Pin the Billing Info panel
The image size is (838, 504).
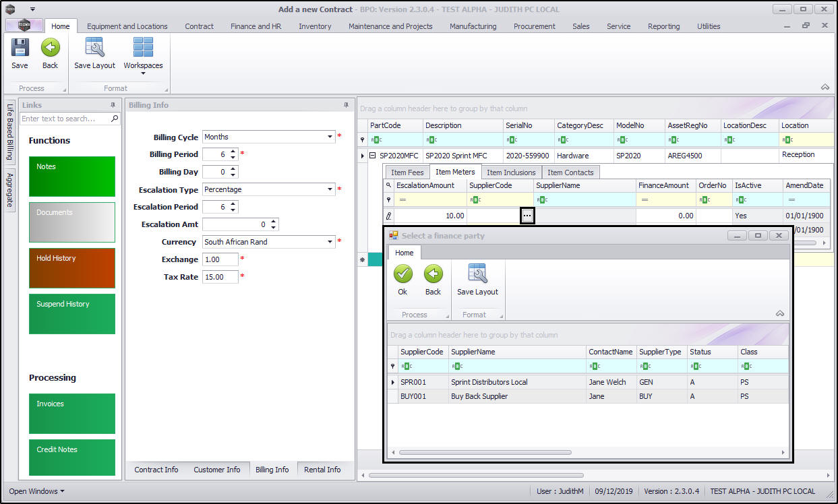[347, 105]
